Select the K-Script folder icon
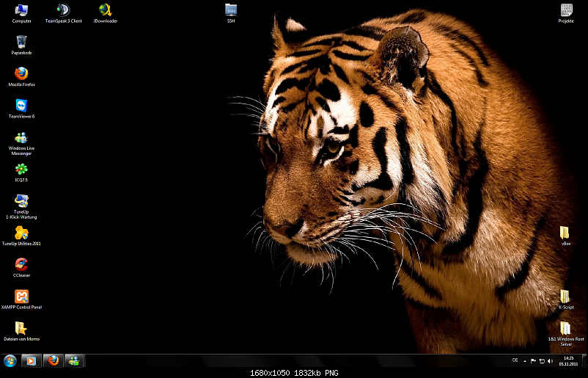Viewport: 588px width, 378px height. tap(566, 299)
